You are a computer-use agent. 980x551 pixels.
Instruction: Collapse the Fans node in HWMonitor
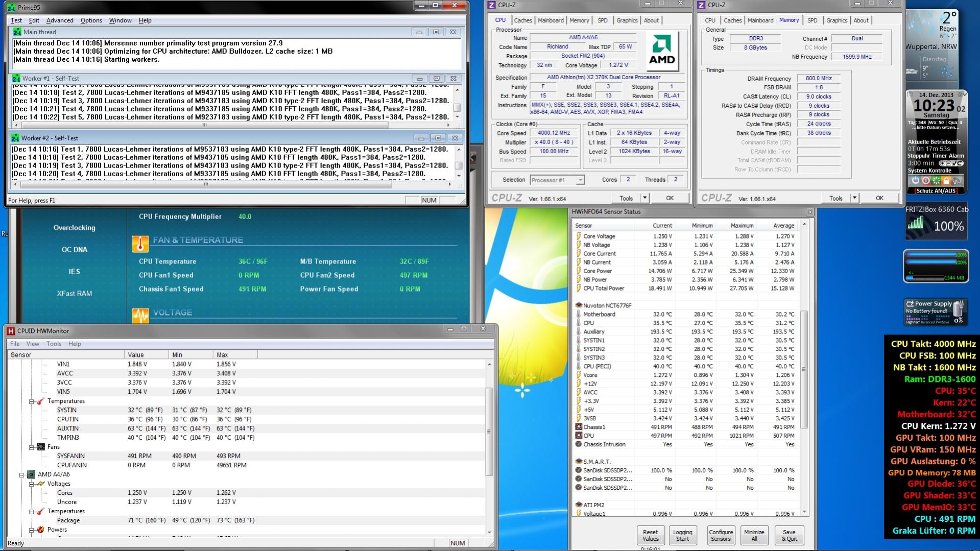click(31, 447)
